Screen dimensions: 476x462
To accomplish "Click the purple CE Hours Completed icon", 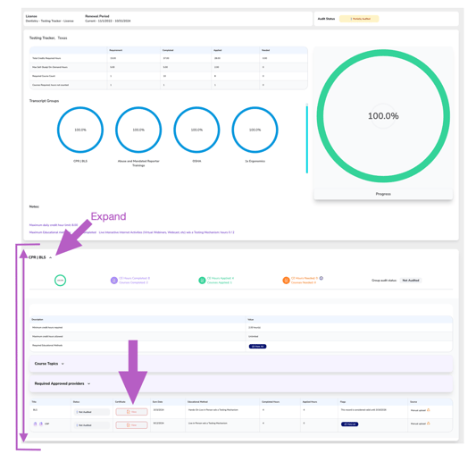I will [x=113, y=281].
